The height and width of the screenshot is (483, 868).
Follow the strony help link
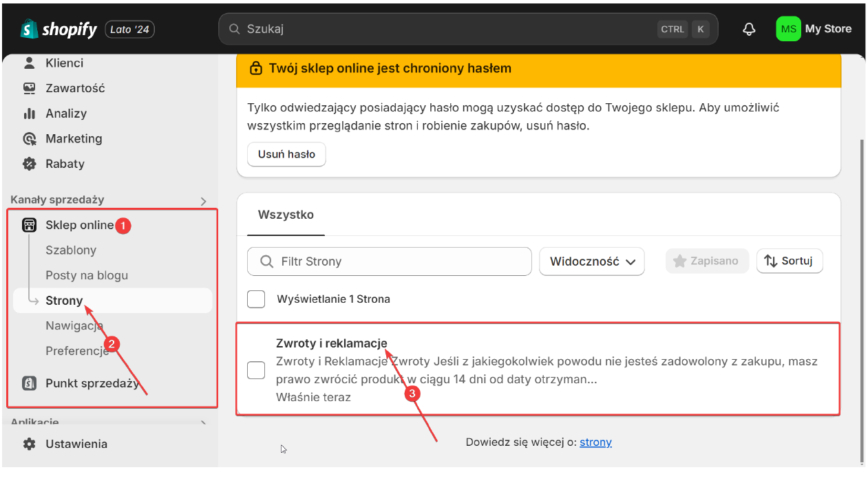tap(595, 442)
